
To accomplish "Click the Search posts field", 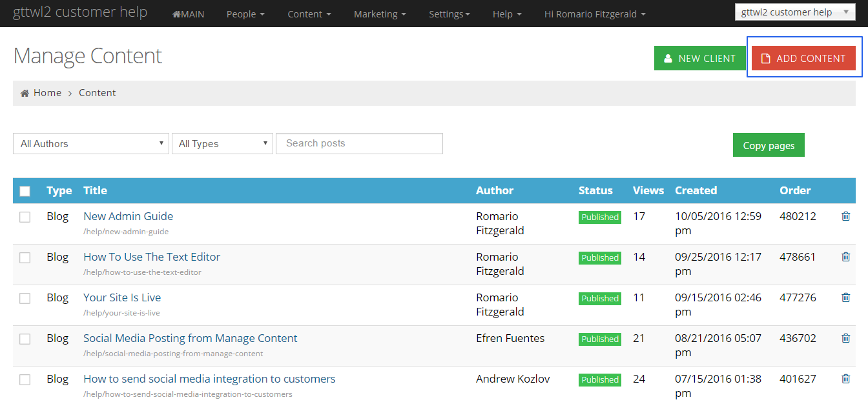I will 359,143.
